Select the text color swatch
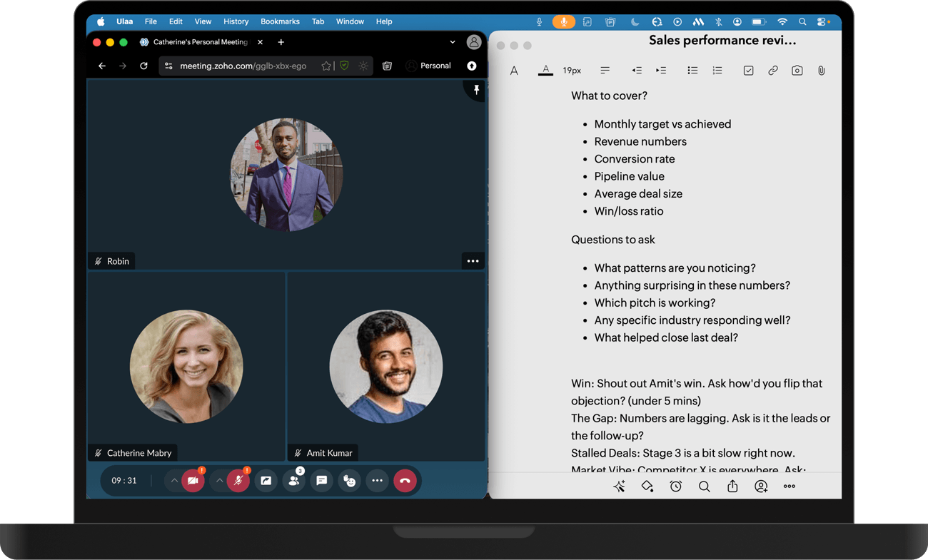The height and width of the screenshot is (560, 928). [545, 70]
